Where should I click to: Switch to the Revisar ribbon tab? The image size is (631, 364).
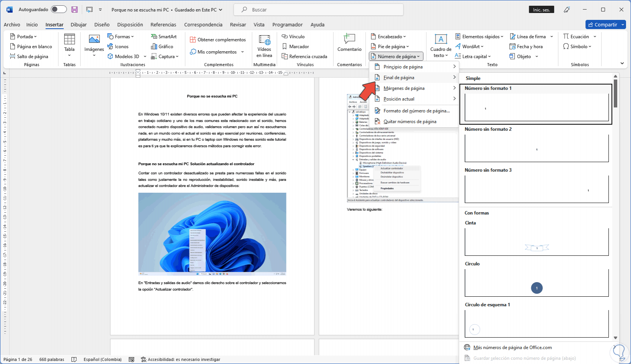point(238,24)
